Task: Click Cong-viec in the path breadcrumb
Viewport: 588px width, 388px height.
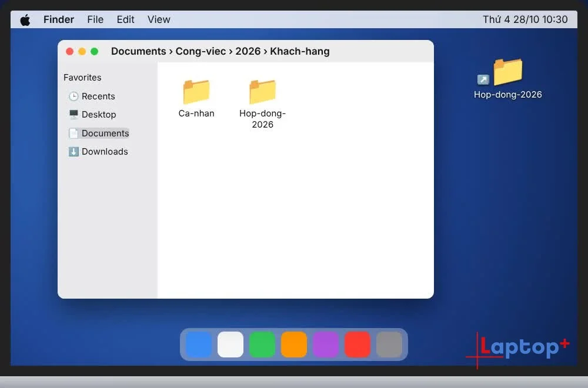Action: coord(201,51)
